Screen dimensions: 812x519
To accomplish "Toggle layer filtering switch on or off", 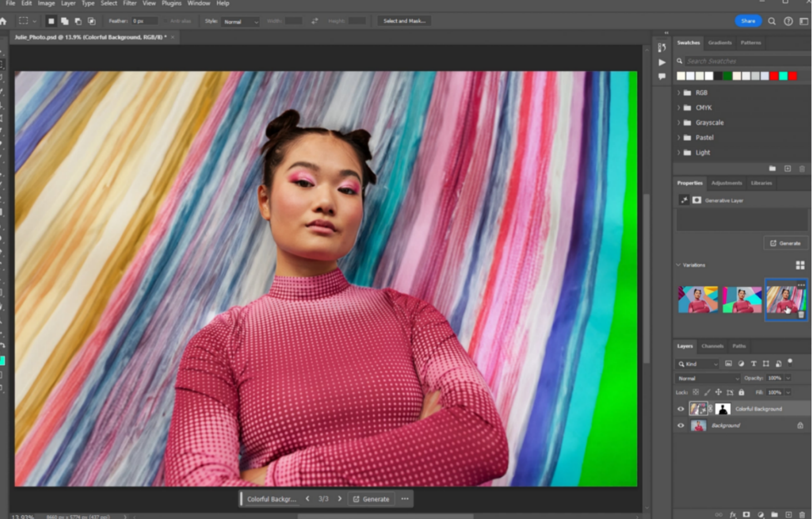I will tap(790, 363).
